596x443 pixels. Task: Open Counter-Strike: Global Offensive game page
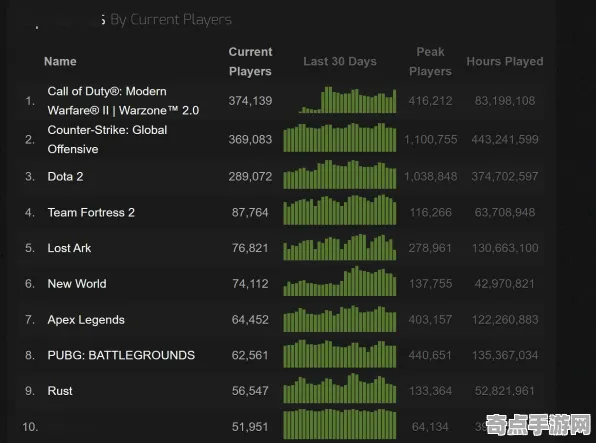tap(107, 140)
